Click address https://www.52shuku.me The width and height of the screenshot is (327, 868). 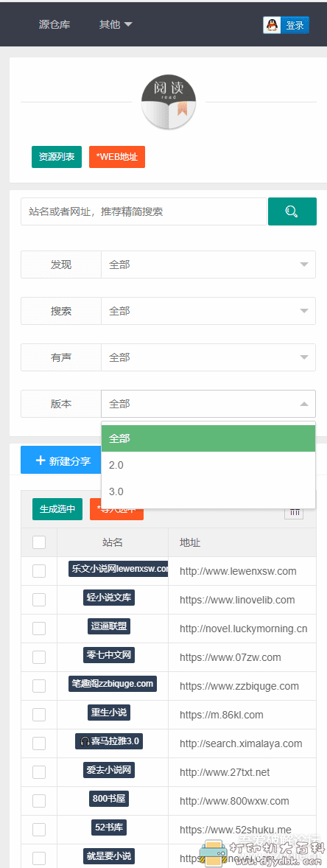[x=235, y=830]
